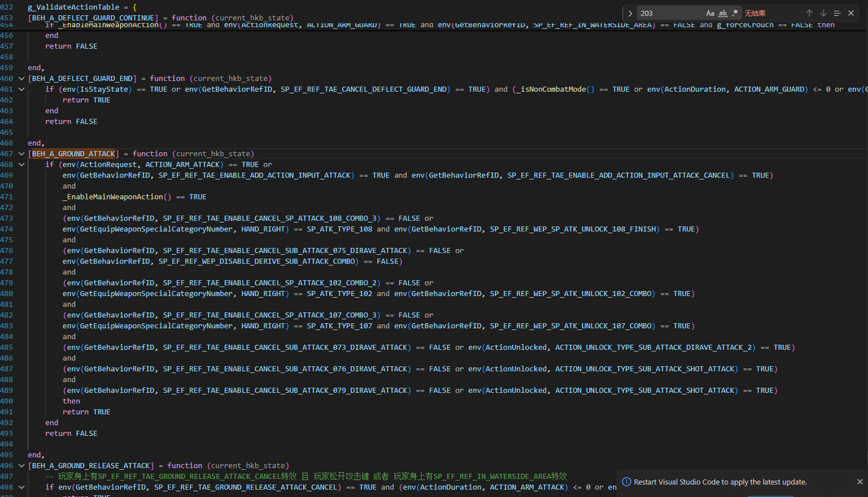Click SP_EF_REF_WEP_SP_ATK_UNLOCK_108_FINISH identifier
Screen dimensions: 868x497
coord(573,229)
